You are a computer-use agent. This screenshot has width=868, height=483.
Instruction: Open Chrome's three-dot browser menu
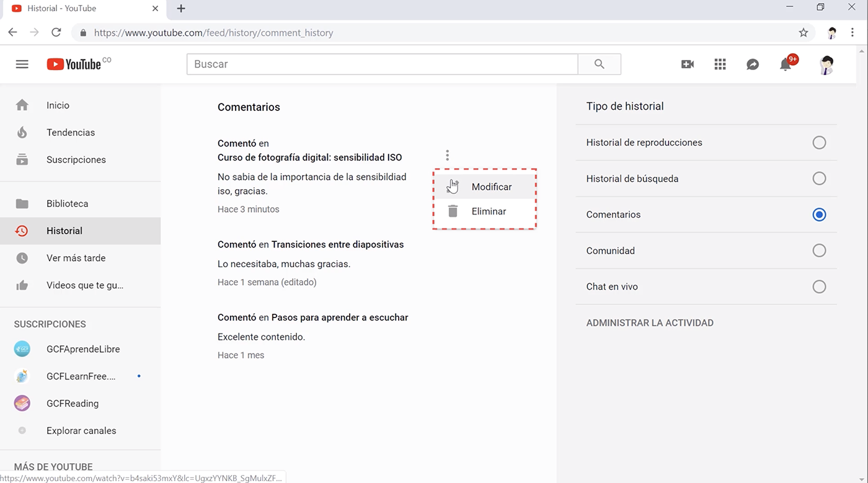coord(853,33)
